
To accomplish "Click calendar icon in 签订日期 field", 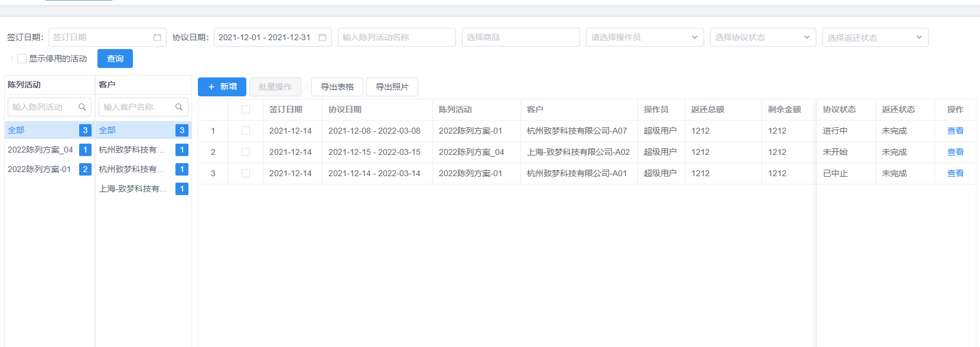I will [157, 37].
